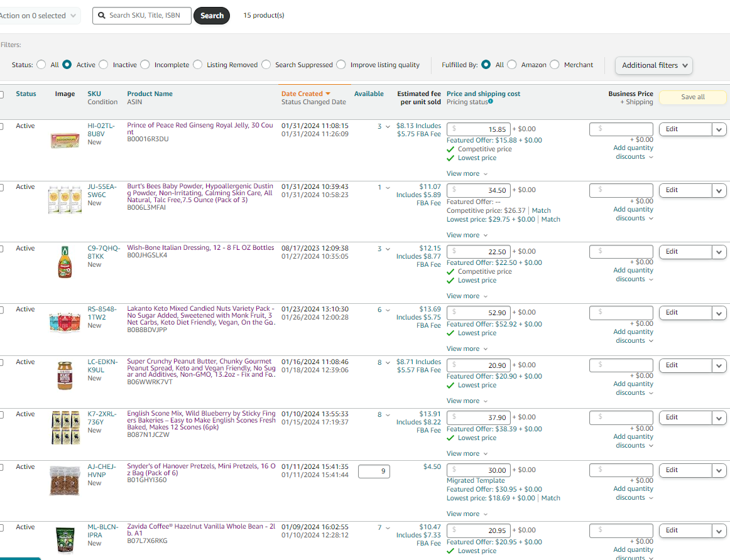The height and width of the screenshot is (560, 730).
Task: Click Burt's Bees Baby Powder thumbnail
Action: (x=65, y=200)
